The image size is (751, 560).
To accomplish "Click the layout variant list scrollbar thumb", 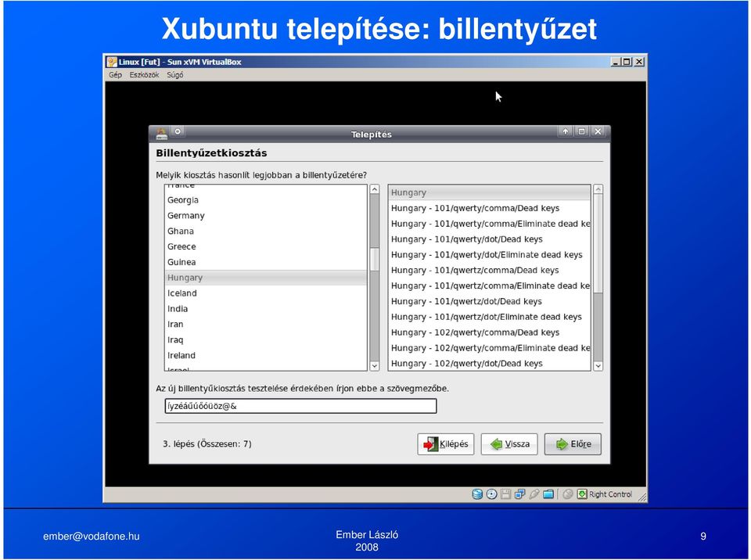I will (598, 243).
